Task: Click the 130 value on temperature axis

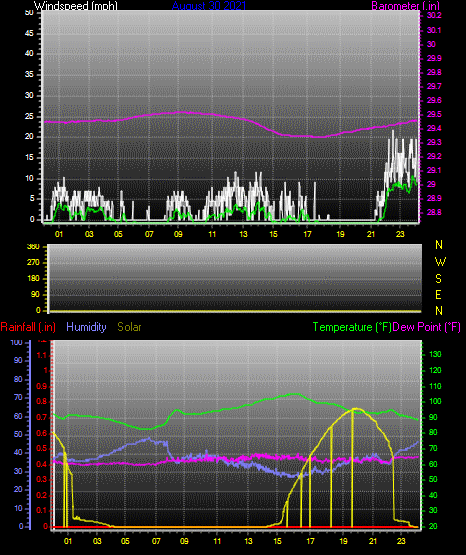Action: coord(435,354)
